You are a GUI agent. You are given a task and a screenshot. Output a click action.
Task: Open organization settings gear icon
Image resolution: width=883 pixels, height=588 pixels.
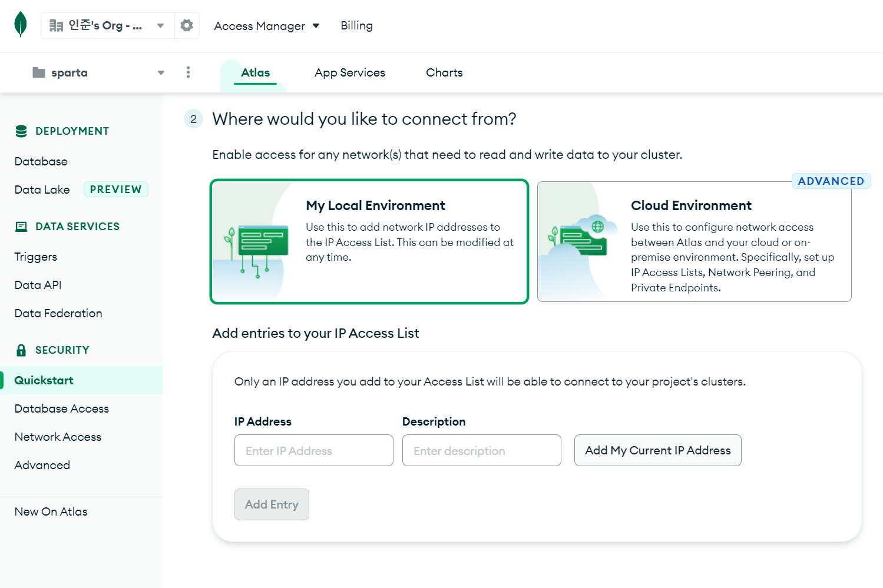(x=187, y=25)
